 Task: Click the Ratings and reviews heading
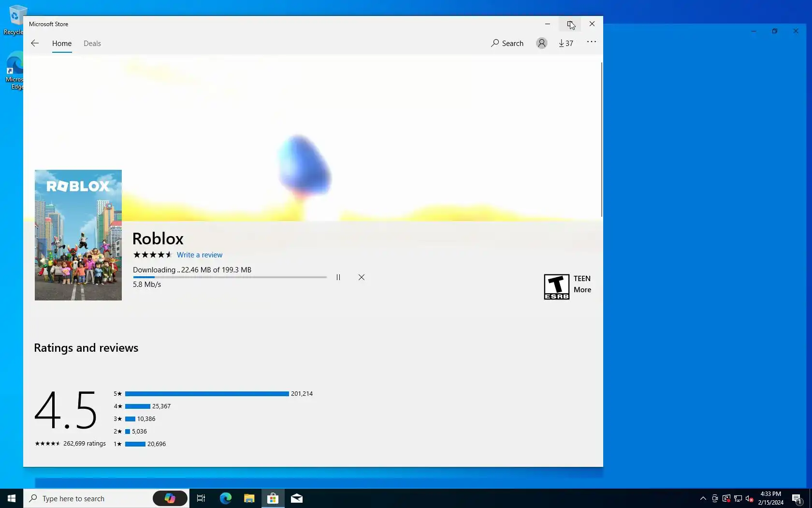point(86,348)
